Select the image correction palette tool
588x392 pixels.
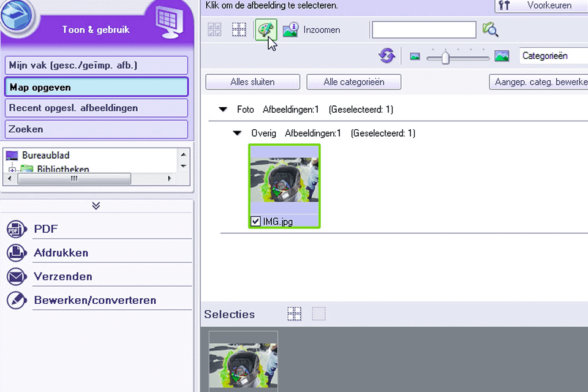(266, 29)
